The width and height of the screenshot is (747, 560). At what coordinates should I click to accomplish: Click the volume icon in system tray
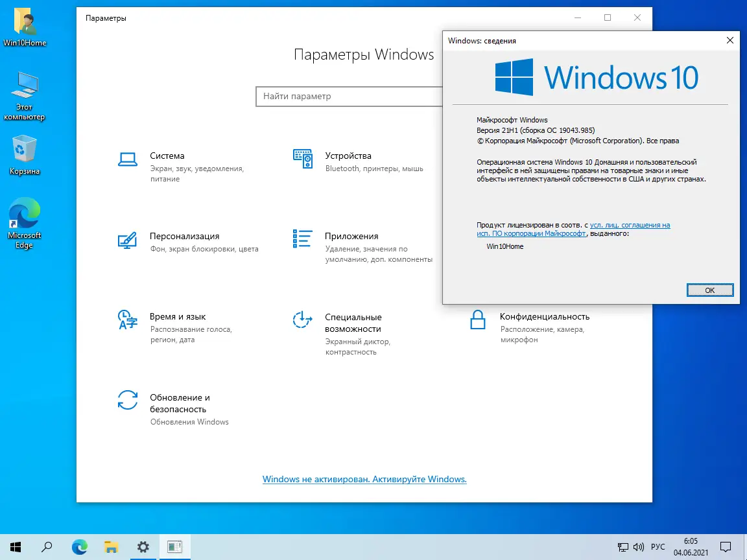click(x=638, y=546)
